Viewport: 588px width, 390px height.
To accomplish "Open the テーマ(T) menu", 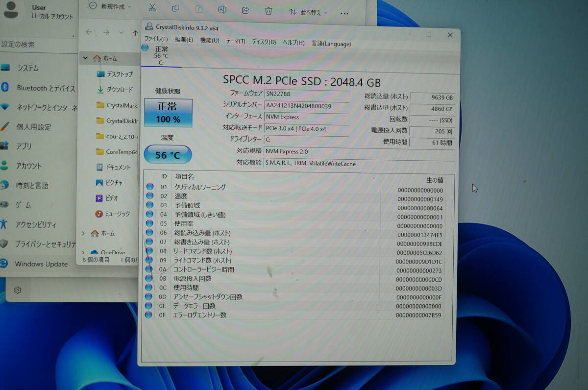I will pos(235,41).
